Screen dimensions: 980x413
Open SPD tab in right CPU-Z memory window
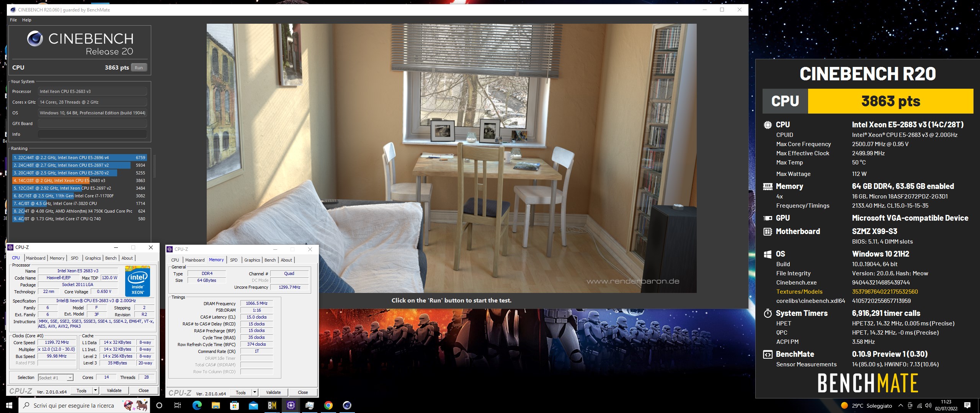pyautogui.click(x=234, y=260)
